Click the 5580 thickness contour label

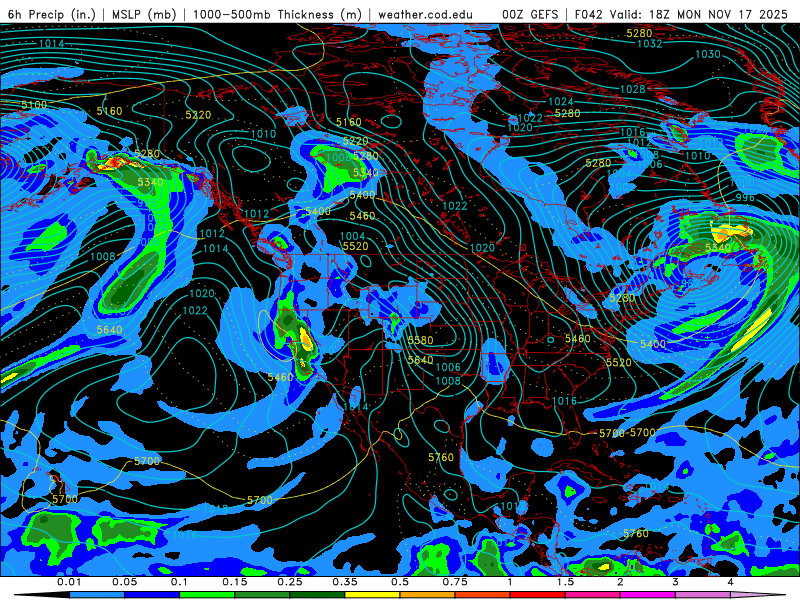point(420,340)
